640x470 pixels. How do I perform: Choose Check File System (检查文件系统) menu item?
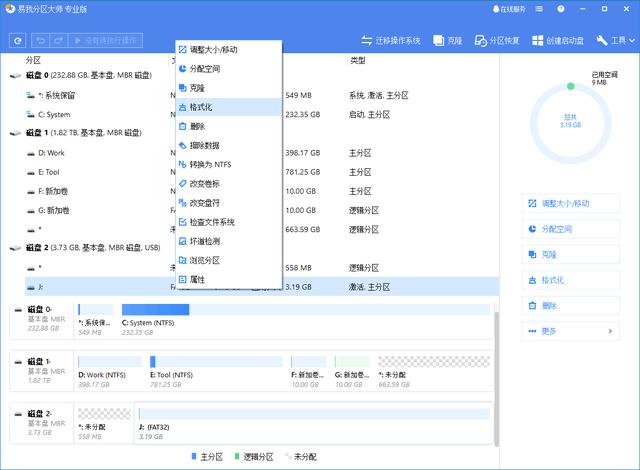[212, 222]
